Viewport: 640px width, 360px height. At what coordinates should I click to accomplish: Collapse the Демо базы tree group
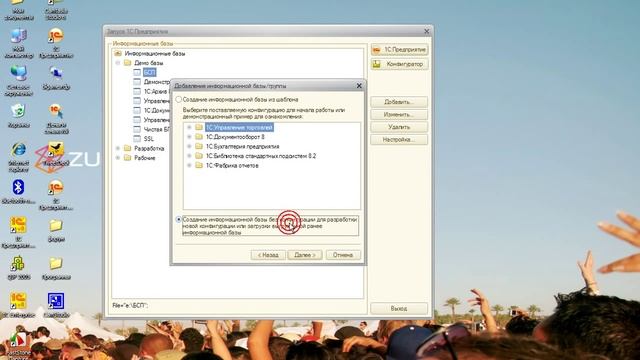click(x=118, y=63)
